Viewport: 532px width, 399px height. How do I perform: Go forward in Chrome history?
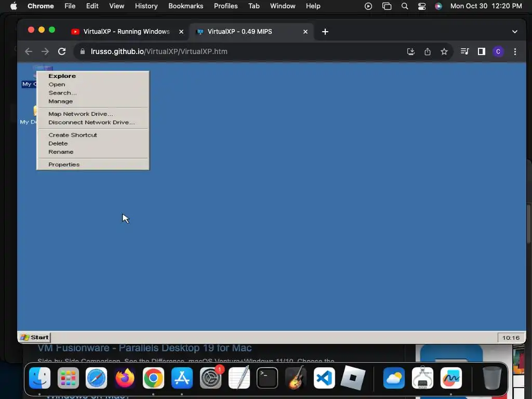coord(45,51)
